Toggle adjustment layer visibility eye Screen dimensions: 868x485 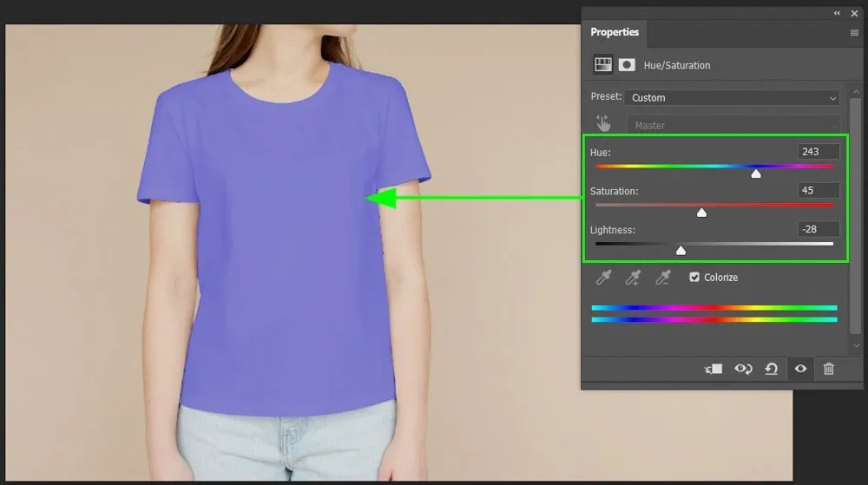(800, 369)
